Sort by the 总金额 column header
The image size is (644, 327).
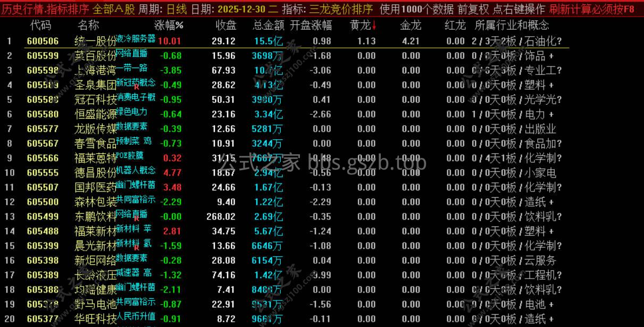[x=269, y=25]
